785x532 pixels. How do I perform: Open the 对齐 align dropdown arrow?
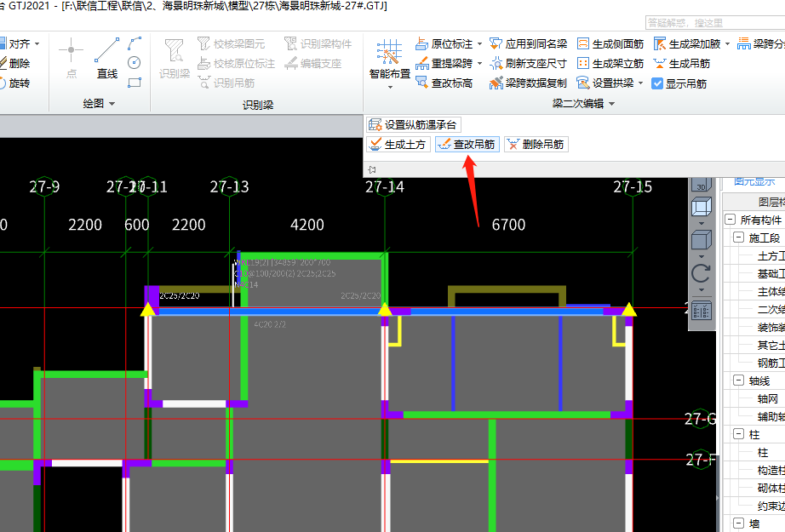37,44
